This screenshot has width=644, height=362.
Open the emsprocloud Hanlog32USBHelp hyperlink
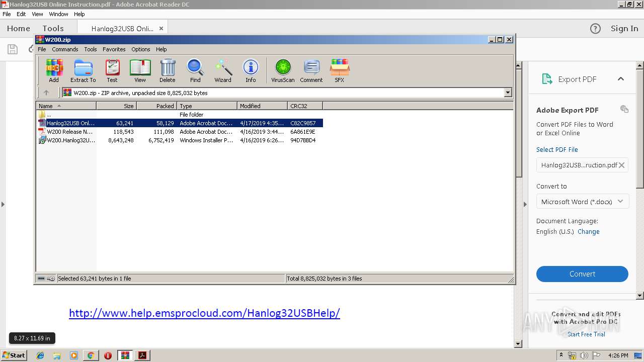[204, 313]
